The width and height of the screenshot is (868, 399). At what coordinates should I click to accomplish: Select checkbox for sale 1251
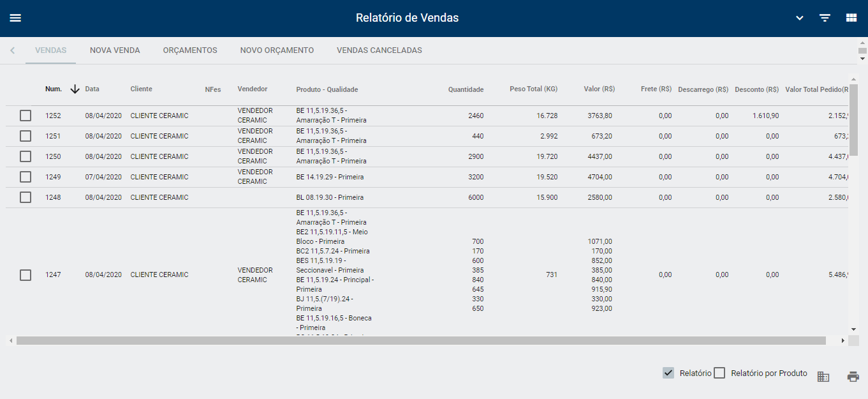pos(26,136)
